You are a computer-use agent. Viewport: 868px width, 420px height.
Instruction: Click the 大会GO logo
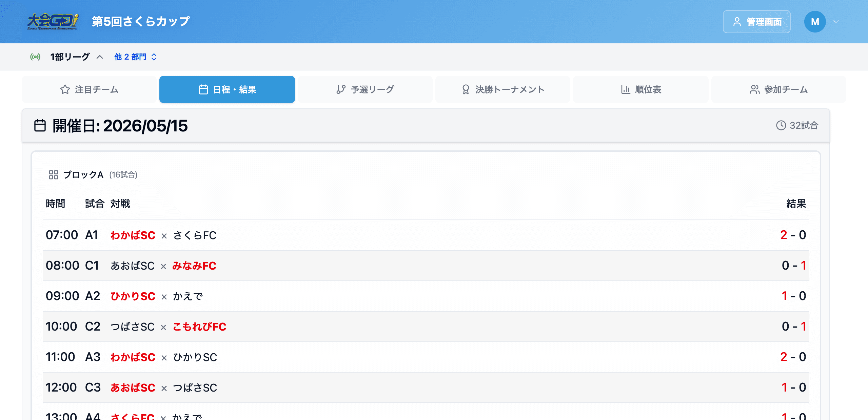(53, 22)
